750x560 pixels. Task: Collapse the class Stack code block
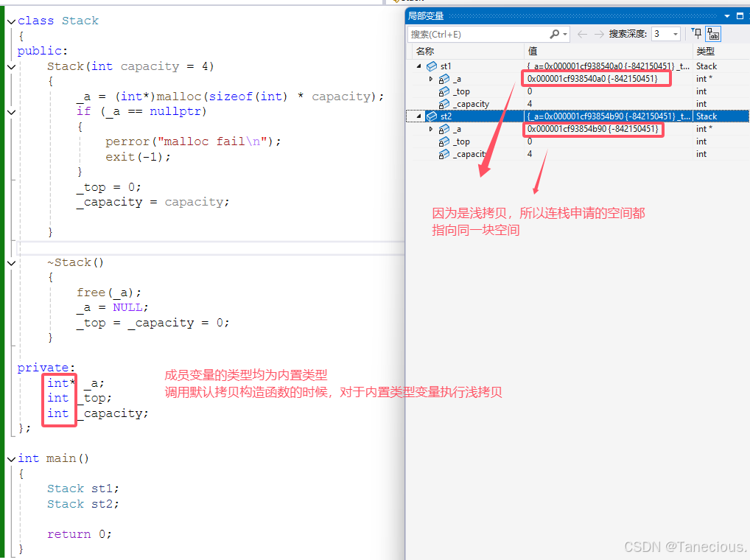(12, 21)
